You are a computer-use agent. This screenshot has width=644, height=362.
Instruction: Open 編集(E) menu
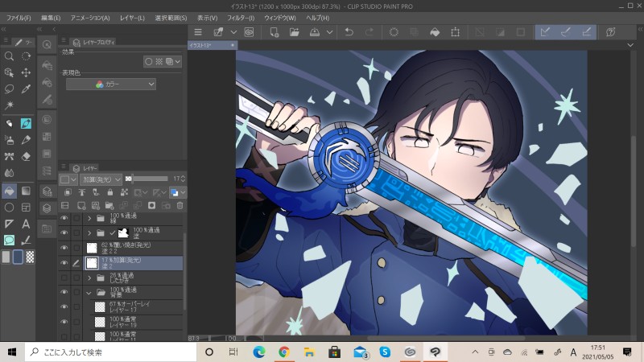click(x=51, y=18)
